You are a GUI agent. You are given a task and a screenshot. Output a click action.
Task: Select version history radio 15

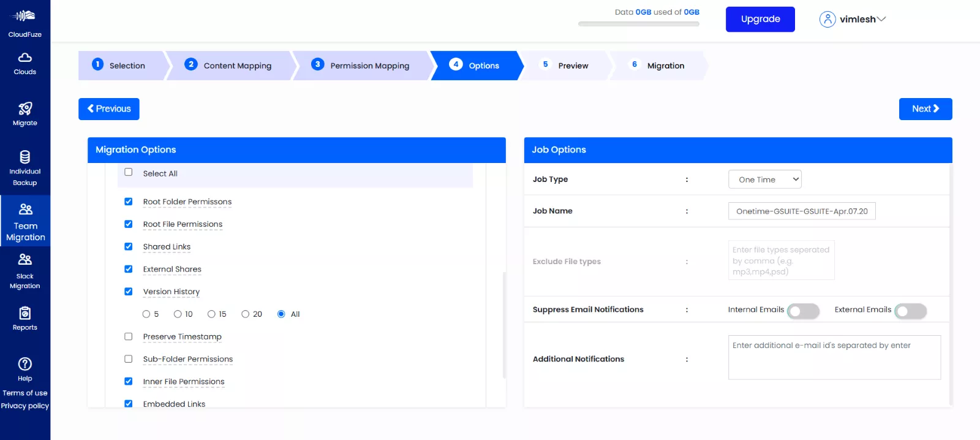click(211, 314)
